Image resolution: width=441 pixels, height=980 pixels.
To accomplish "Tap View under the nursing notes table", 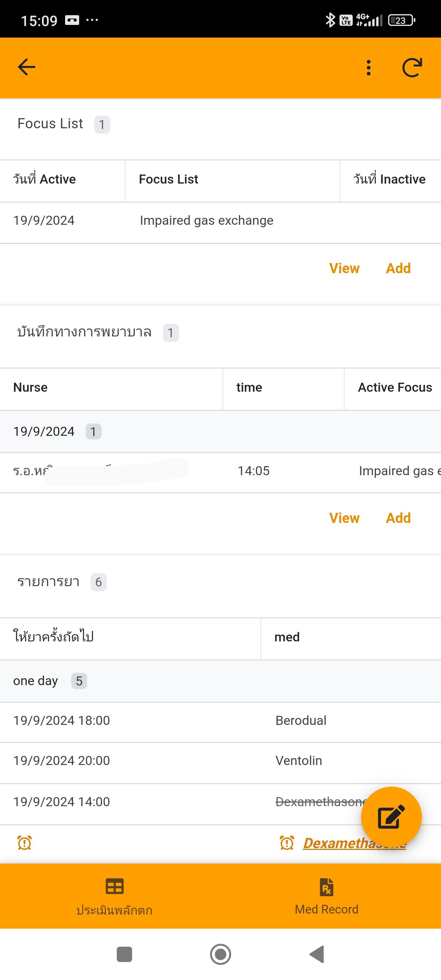I will click(x=344, y=518).
